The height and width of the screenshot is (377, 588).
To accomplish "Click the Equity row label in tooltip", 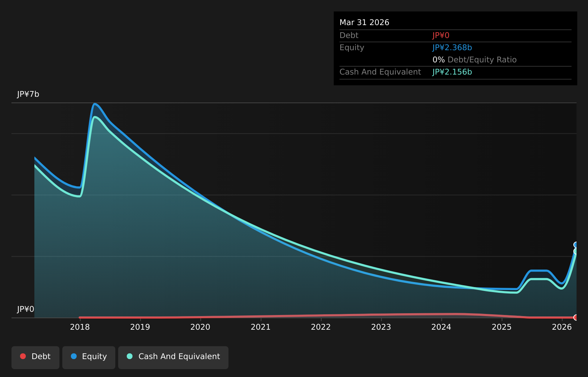I will point(352,48).
